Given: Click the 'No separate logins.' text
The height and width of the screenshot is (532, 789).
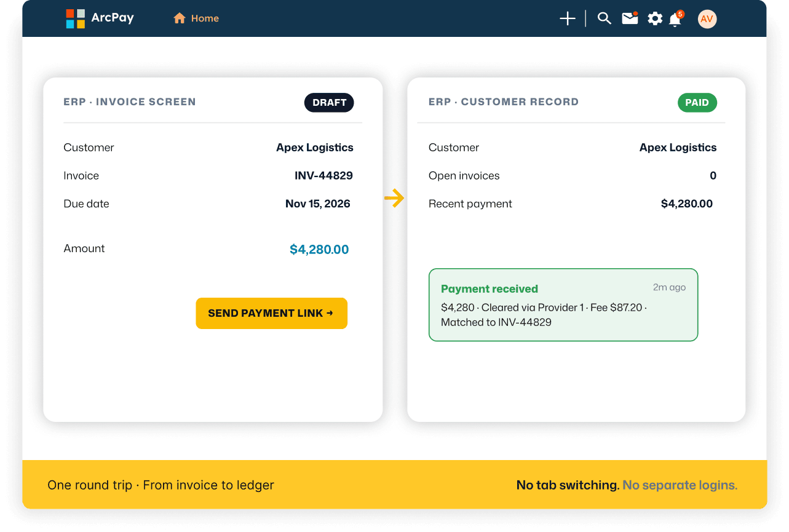Looking at the screenshot, I should coord(680,485).
